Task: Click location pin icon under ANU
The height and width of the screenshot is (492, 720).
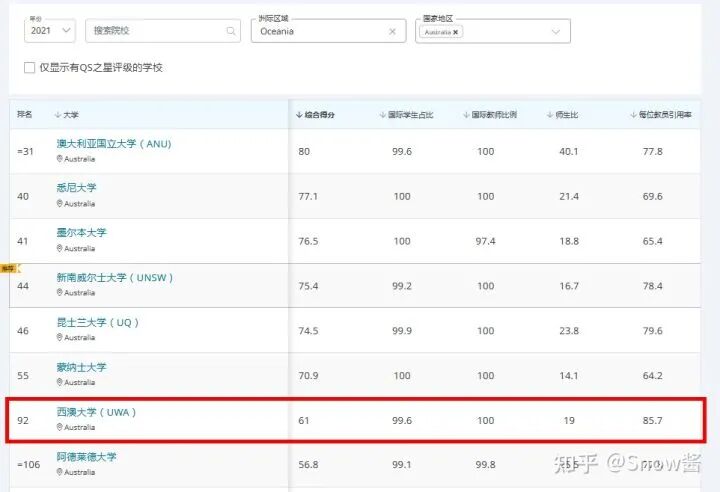Action: coord(59,158)
